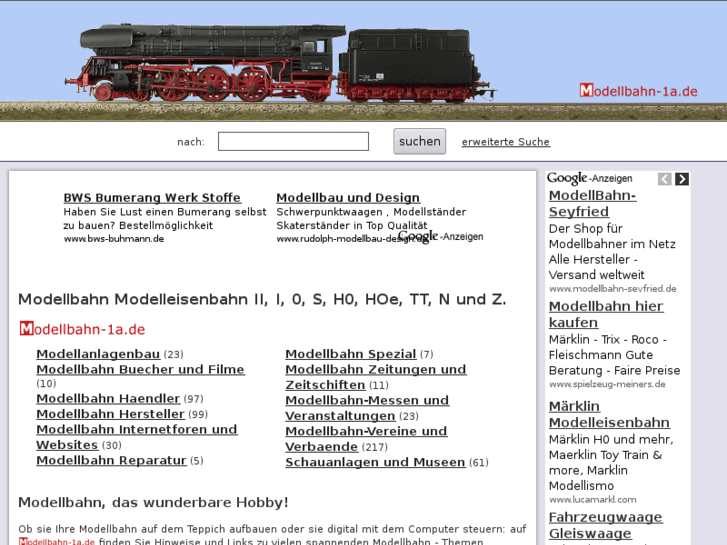Open Schauanlagen und Museen category
This screenshot has height=545, width=727.
376,462
